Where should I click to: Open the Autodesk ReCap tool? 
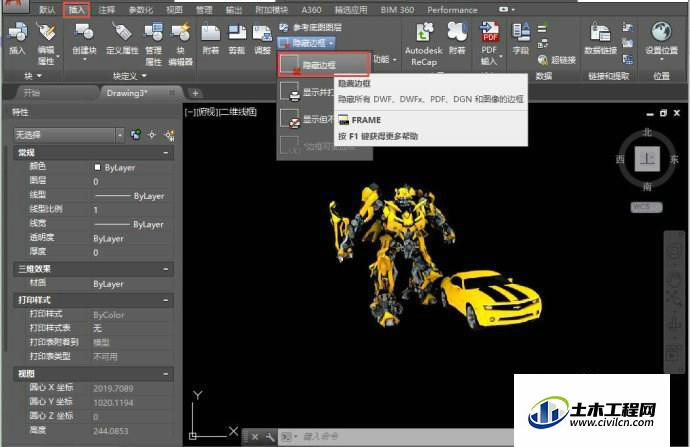pyautogui.click(x=423, y=44)
